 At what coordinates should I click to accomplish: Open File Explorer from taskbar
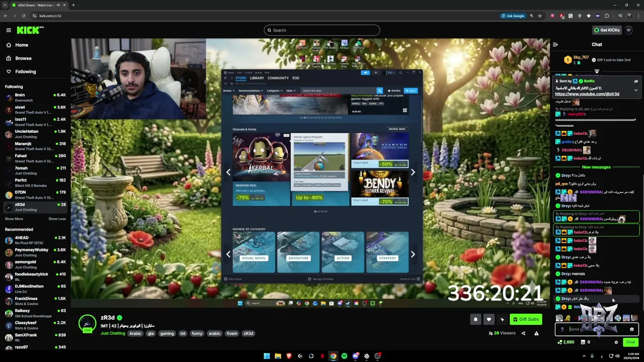278,356
